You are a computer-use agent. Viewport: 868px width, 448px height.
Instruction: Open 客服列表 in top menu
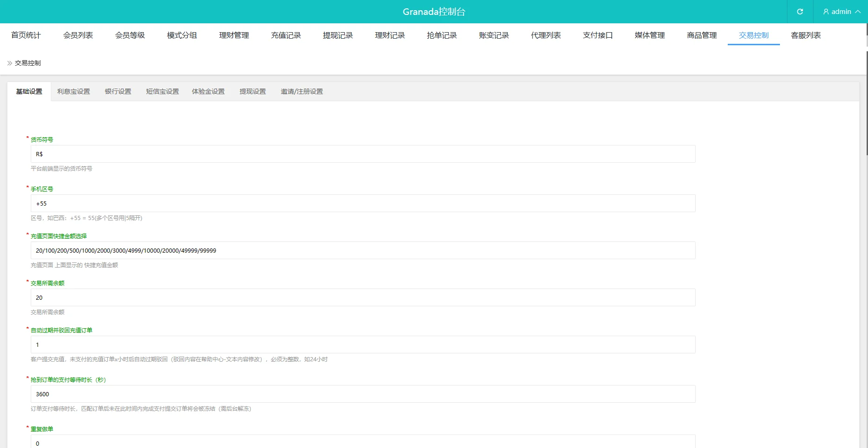click(x=806, y=35)
